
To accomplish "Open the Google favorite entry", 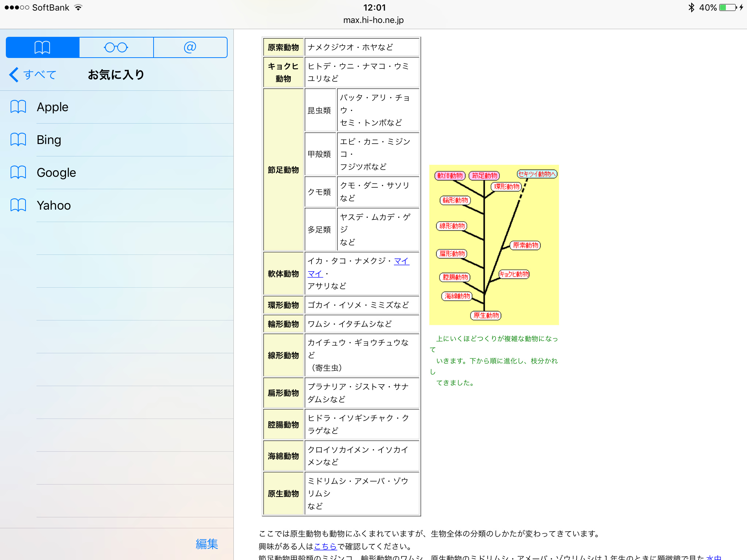I will click(x=57, y=172).
